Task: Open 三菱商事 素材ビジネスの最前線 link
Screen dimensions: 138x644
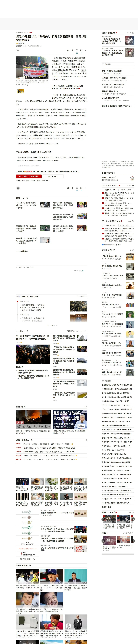Action: point(114,78)
